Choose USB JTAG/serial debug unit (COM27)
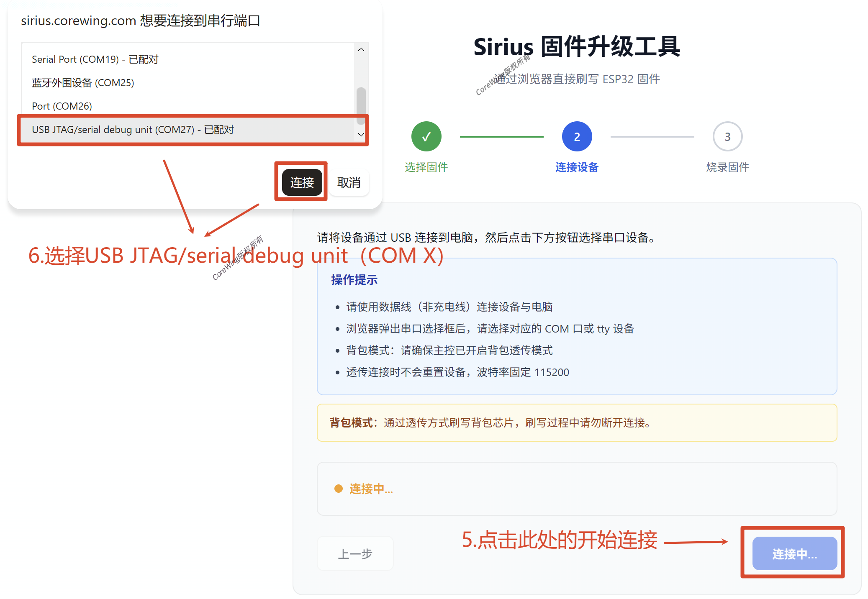This screenshot has height=599, width=868. click(187, 130)
